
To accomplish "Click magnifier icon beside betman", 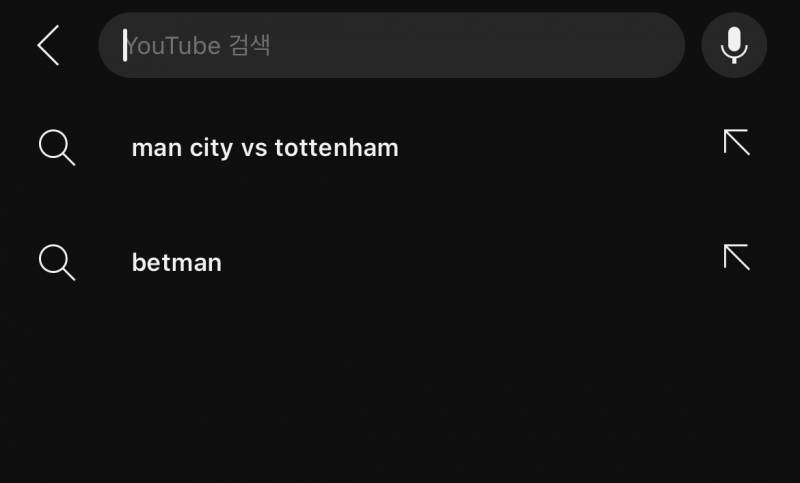I will (57, 263).
